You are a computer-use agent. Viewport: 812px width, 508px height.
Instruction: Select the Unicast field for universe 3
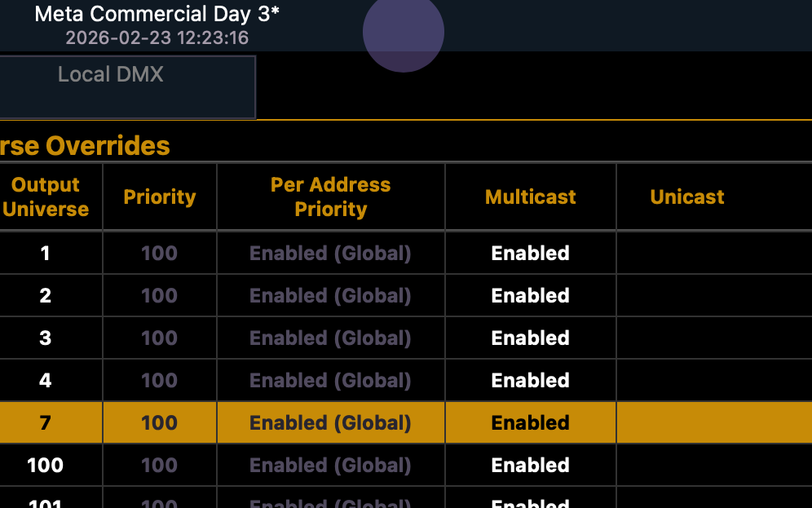coord(713,338)
